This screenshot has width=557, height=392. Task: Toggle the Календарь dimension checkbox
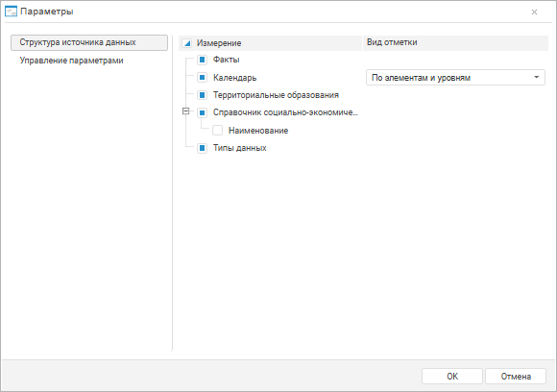pos(202,77)
